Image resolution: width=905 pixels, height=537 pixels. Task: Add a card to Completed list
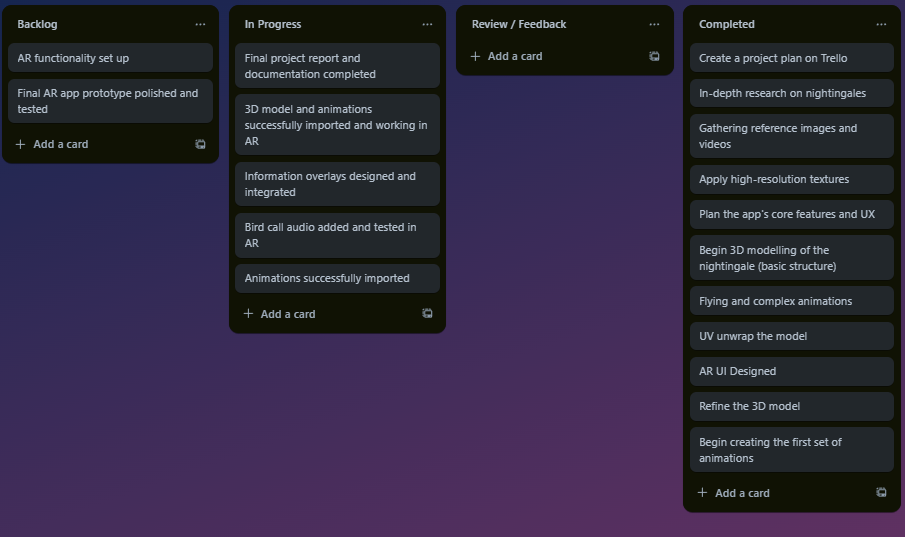pyautogui.click(x=741, y=493)
